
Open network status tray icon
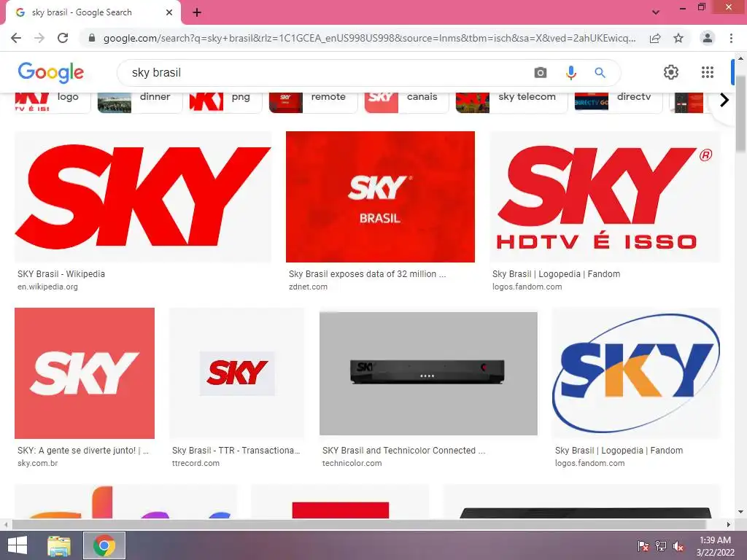(661, 546)
